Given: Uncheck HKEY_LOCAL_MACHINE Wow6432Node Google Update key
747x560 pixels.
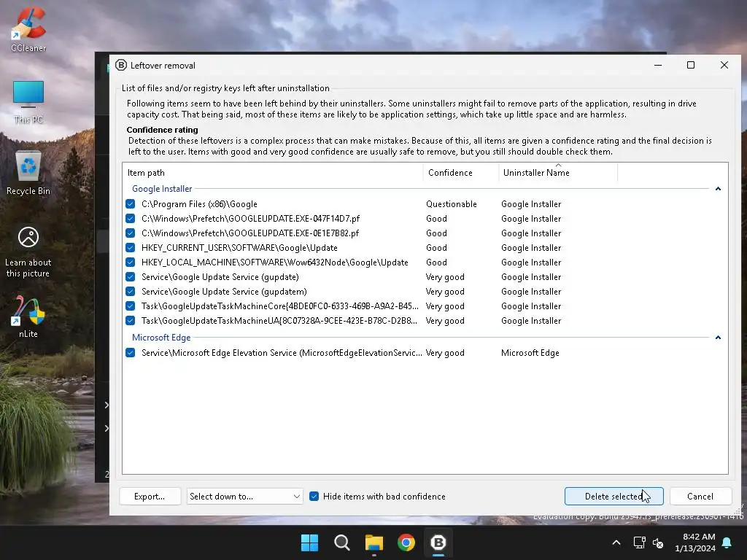Looking at the screenshot, I should pos(130,262).
